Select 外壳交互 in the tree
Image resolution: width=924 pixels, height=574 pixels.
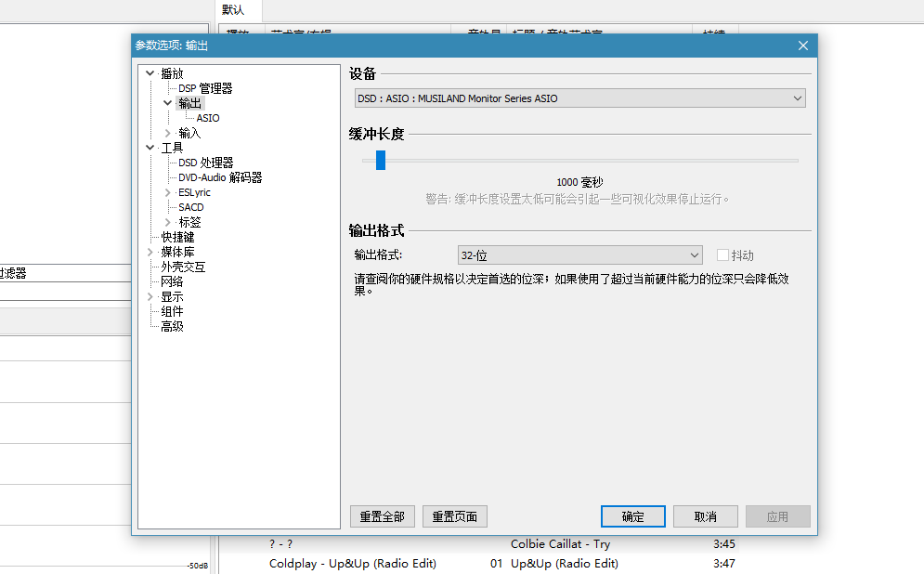coord(182,266)
